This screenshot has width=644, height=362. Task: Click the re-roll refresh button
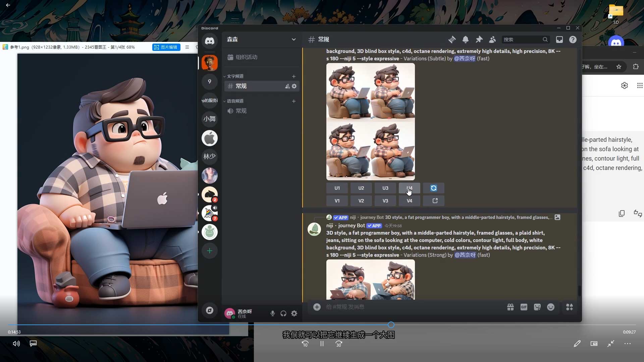pos(434,188)
